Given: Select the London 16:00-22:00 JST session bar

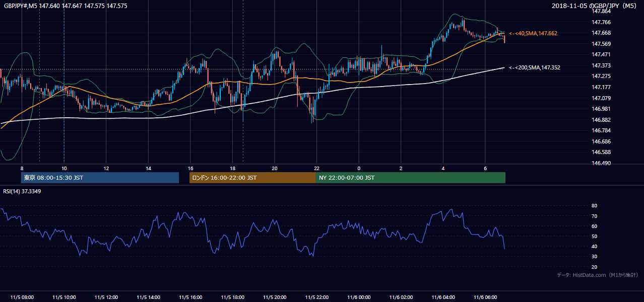Looking at the screenshot, I should pos(252,178).
